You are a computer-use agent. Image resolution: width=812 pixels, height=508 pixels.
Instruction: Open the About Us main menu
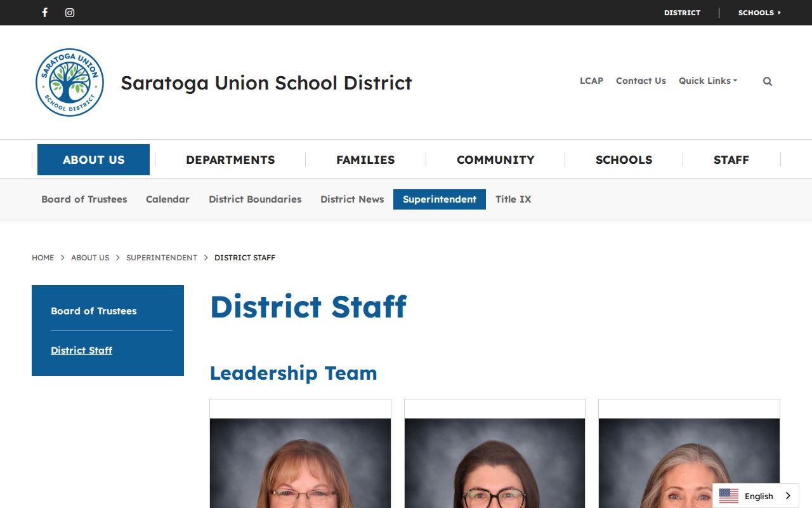93,159
